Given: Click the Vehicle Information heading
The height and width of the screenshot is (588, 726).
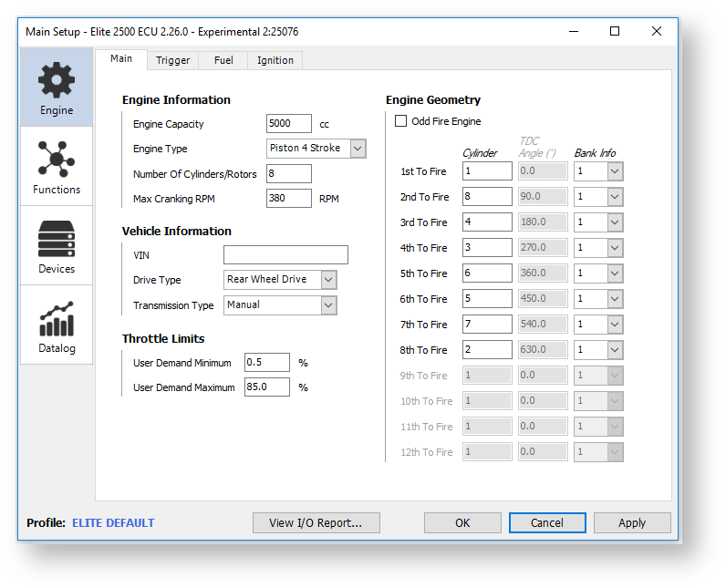Looking at the screenshot, I should (x=177, y=231).
